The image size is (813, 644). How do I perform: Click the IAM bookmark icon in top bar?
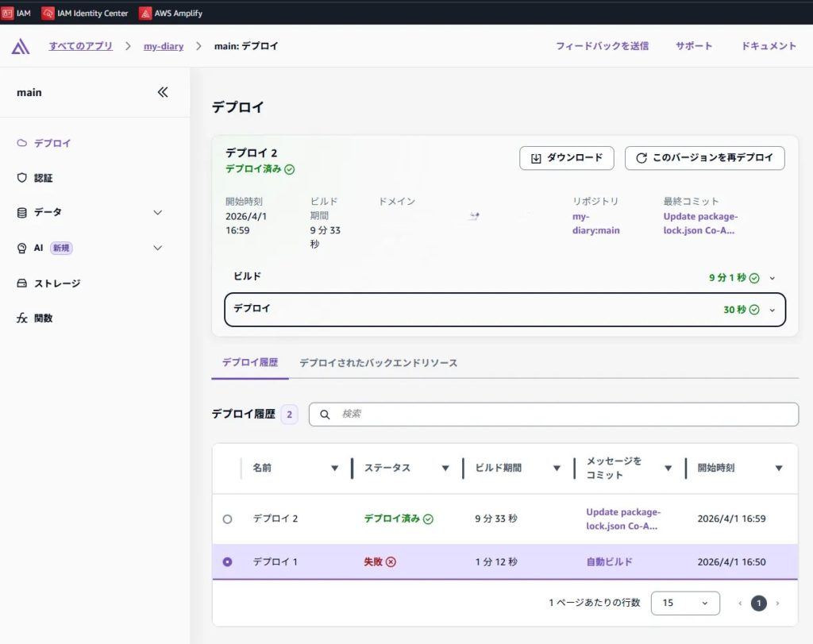8,13
